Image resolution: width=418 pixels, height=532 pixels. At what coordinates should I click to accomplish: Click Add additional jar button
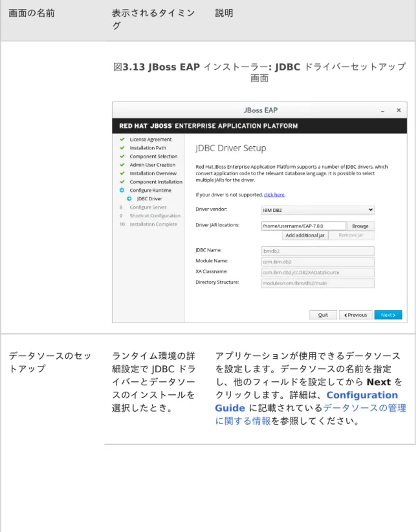(305, 235)
